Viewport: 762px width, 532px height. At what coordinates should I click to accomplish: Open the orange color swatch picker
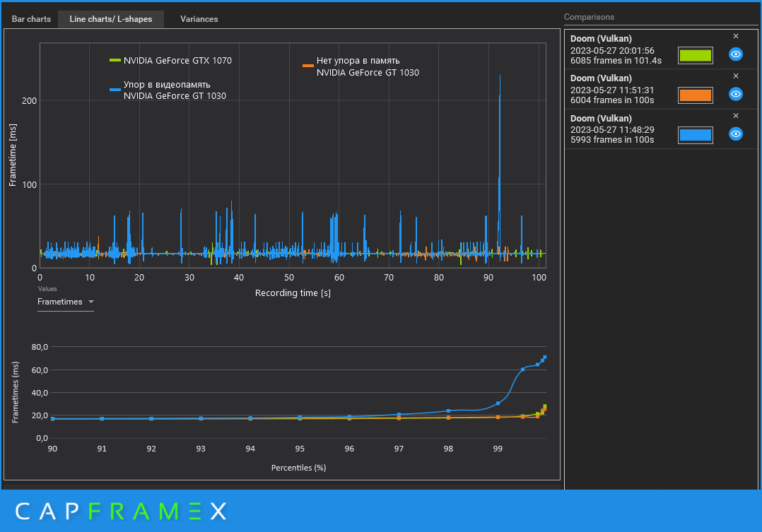[x=696, y=95]
